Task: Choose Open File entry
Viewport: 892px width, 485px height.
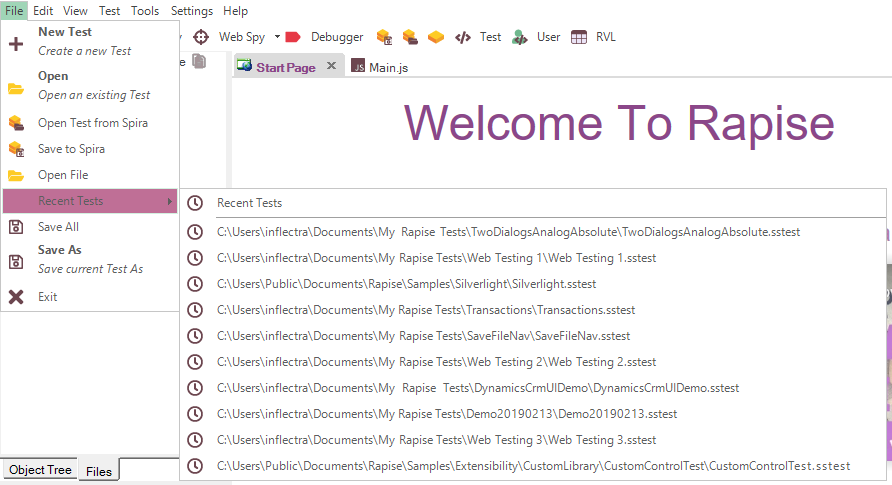Action: (x=90, y=175)
